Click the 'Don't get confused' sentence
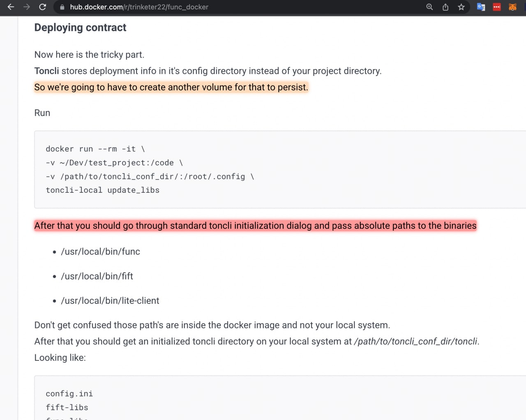Image resolution: width=526 pixels, height=420 pixels. coord(212,325)
